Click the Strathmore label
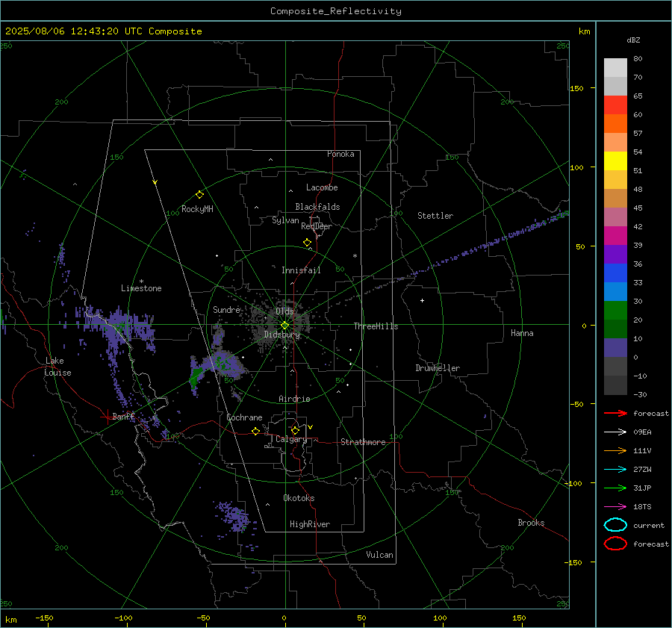This screenshot has height=628, width=672. click(363, 442)
